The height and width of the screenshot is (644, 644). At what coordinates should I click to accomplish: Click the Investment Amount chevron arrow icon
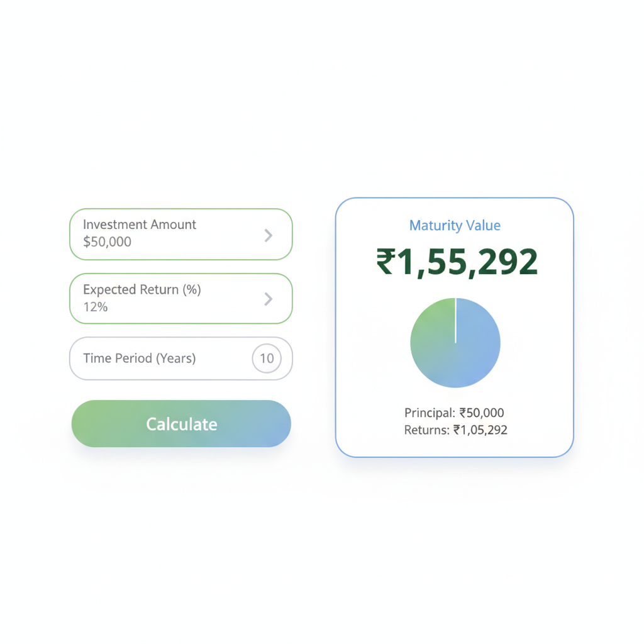click(x=269, y=235)
